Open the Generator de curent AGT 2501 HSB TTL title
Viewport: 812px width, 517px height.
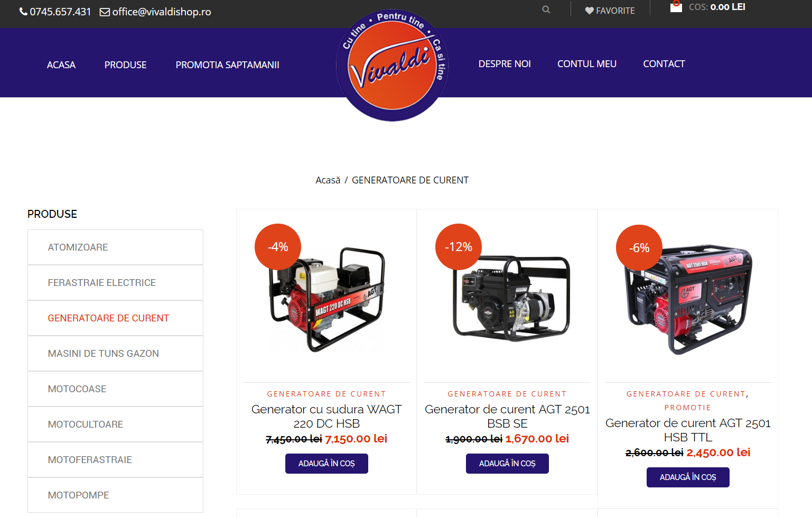pyautogui.click(x=688, y=430)
